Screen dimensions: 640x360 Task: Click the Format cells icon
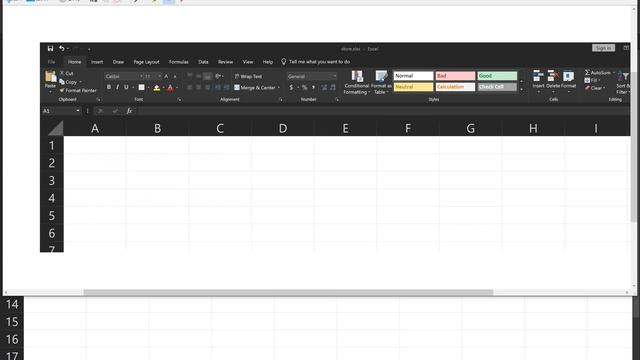[x=568, y=76]
